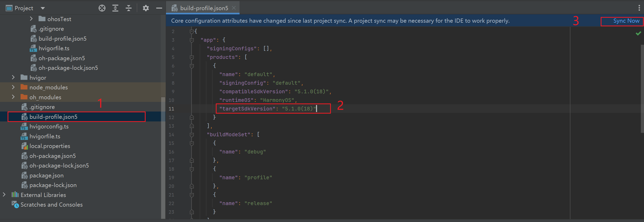Expand the ohosTest folder
This screenshot has width=644, height=222.
(x=31, y=19)
